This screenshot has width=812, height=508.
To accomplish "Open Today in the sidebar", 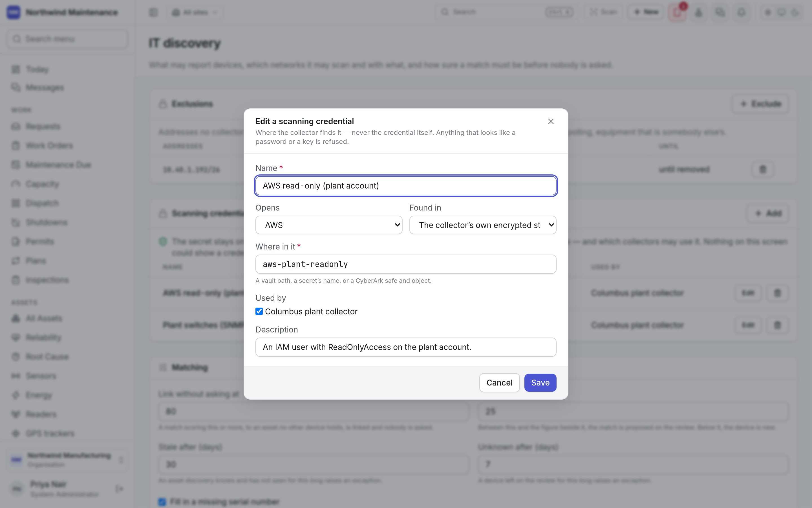I will point(67,69).
